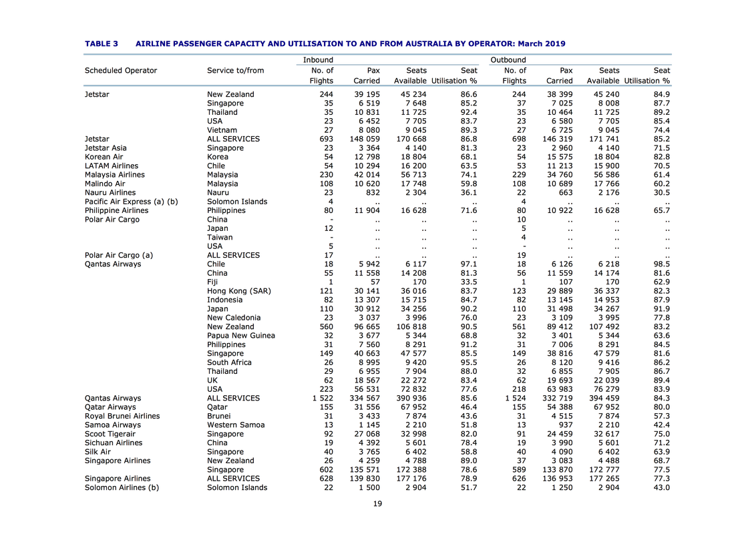Viewport: 756px width, 534px height.
Task: Select Qantas Japan outbound pax '31 498'
Action: pyautogui.click(x=560, y=308)
